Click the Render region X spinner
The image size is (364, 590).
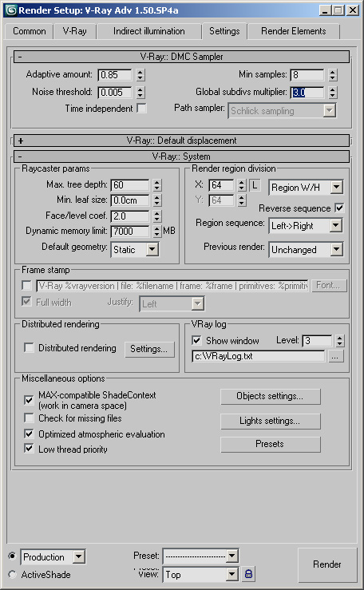pos(242,184)
